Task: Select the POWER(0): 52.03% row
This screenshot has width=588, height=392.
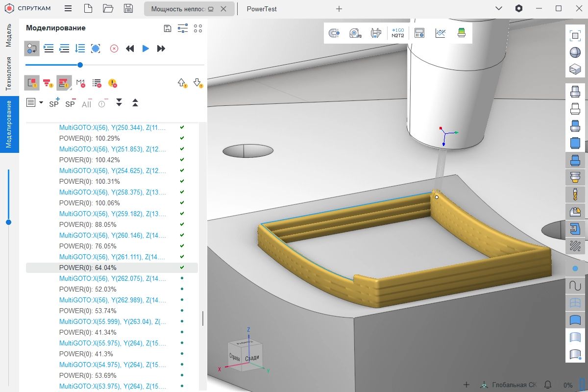Action: pos(89,289)
